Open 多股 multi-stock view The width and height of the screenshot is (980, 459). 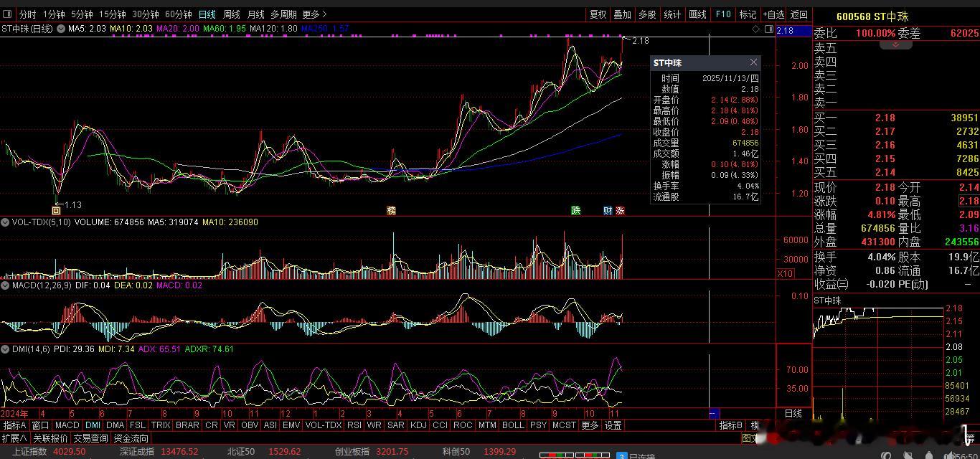tap(647, 14)
